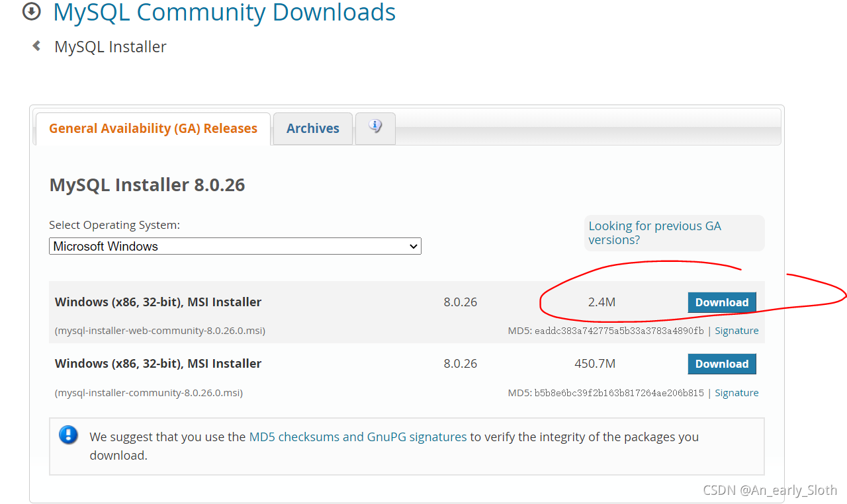Switch to General Availability (GA) Releases tab
The width and height of the screenshot is (847, 504).
coord(153,128)
